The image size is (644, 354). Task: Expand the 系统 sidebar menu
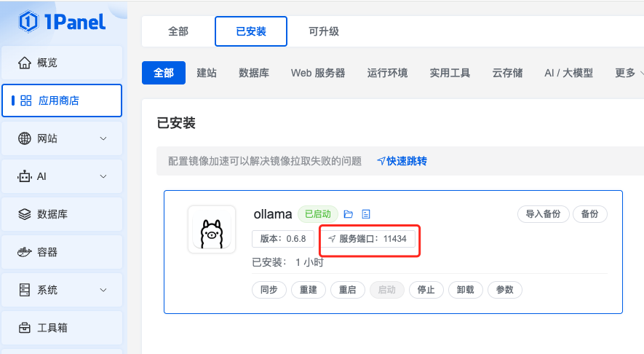point(103,290)
